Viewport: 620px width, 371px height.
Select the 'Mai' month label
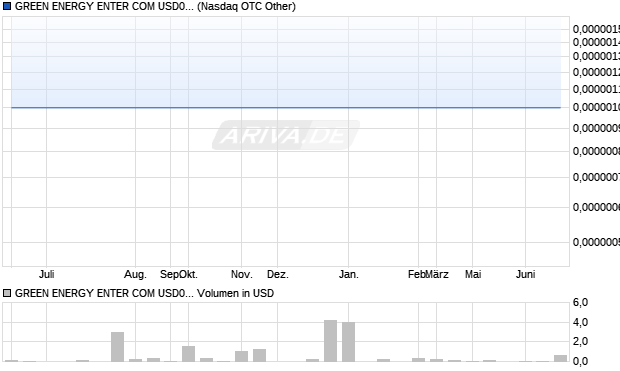tap(473, 274)
